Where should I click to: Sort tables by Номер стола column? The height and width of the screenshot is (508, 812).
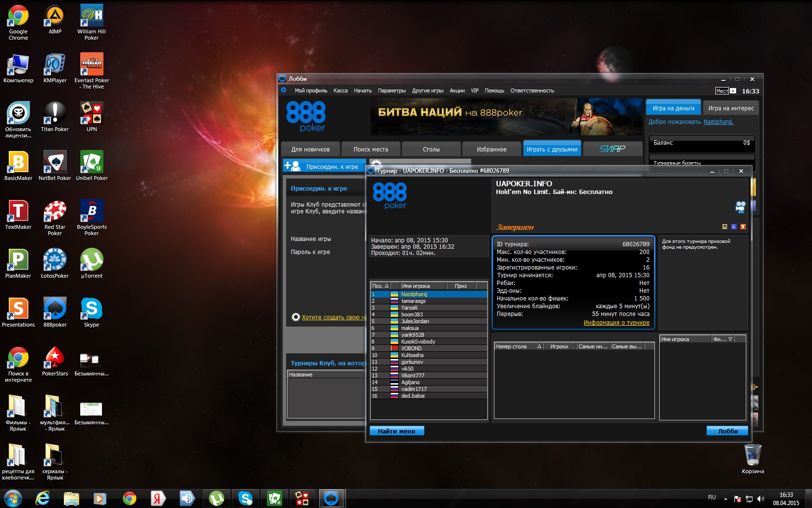pos(518,346)
